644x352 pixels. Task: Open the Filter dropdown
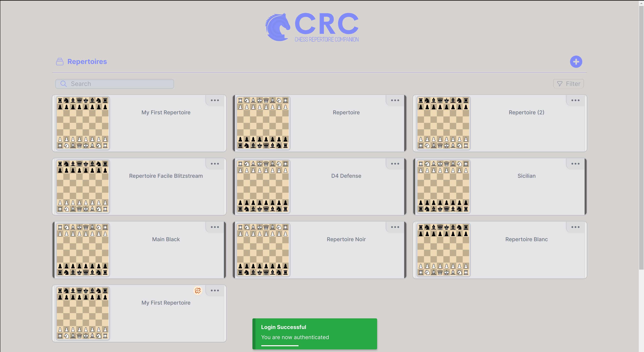coord(568,84)
